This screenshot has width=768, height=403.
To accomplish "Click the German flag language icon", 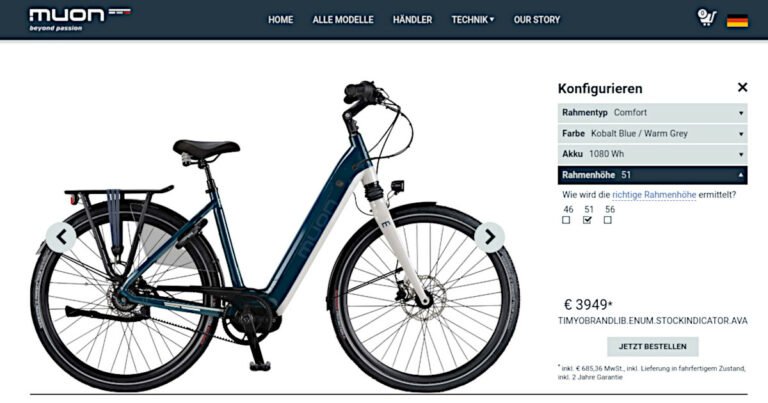I will [x=737, y=22].
